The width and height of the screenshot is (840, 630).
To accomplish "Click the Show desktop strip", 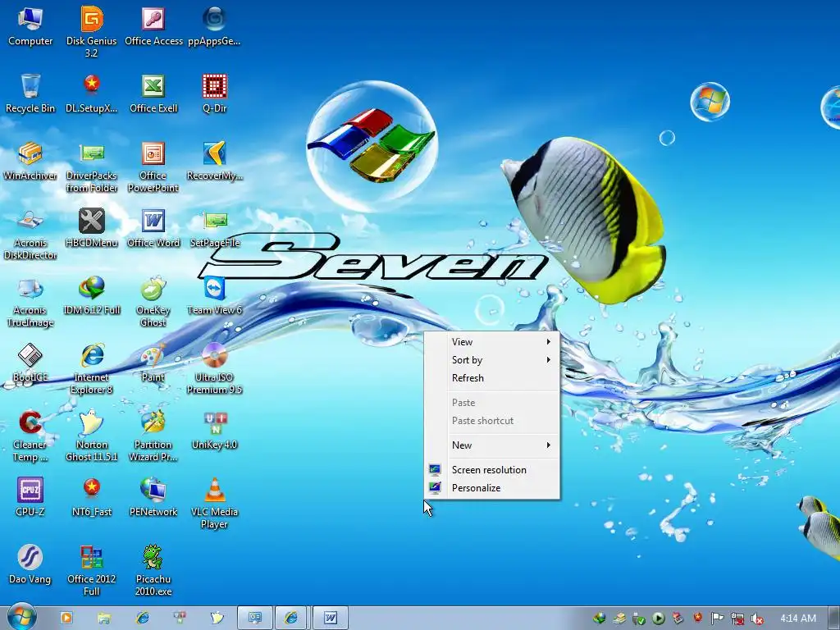I will coord(834,619).
